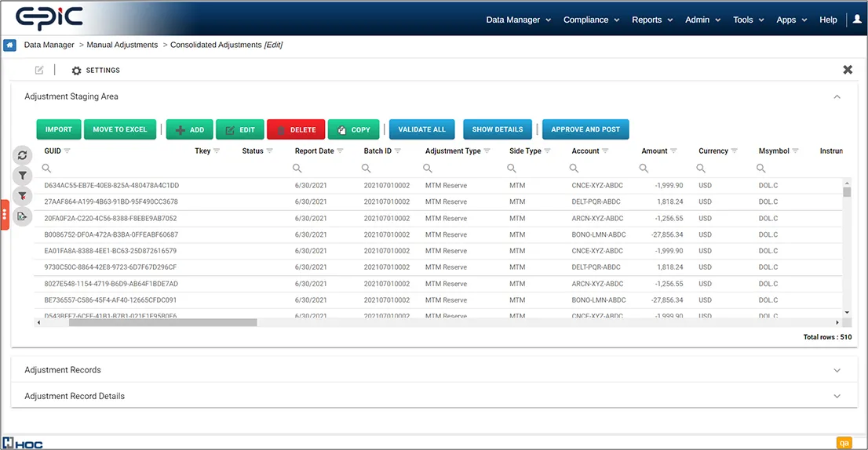Open the orange side panel handle
This screenshot has width=868, height=450.
(x=5, y=215)
